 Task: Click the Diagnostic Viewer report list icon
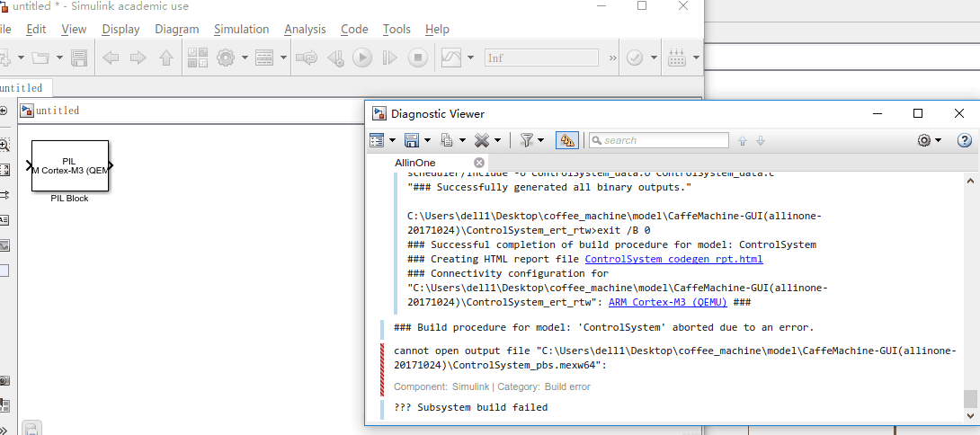[377, 140]
